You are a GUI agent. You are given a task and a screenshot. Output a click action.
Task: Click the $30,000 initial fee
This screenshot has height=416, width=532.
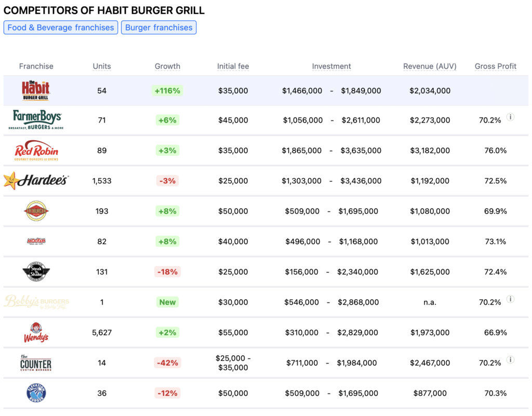pyautogui.click(x=233, y=302)
